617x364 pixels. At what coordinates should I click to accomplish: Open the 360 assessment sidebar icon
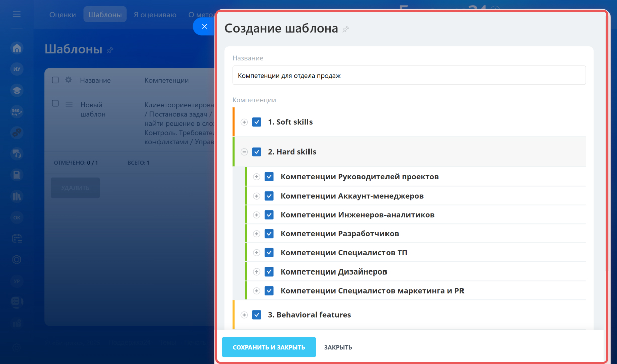pyautogui.click(x=17, y=112)
